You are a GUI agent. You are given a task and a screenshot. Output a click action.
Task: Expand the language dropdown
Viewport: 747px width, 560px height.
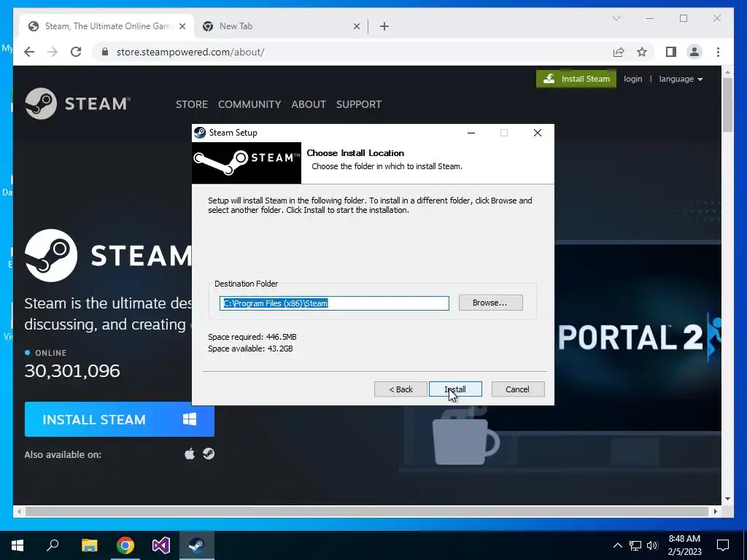(x=681, y=79)
